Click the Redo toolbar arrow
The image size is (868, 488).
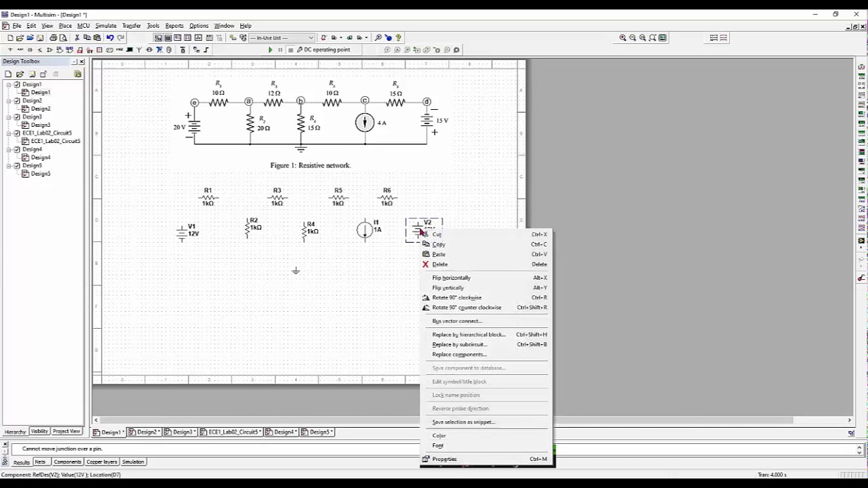121,38
